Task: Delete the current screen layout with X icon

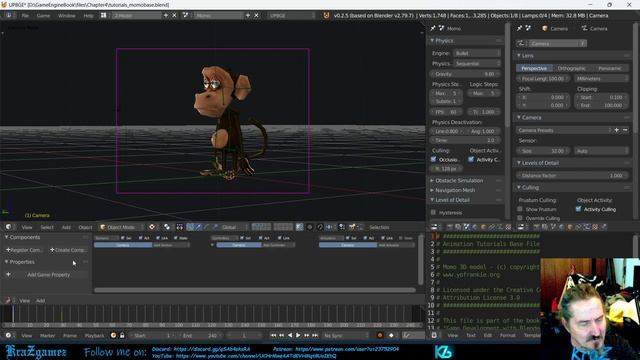Action: (174, 15)
